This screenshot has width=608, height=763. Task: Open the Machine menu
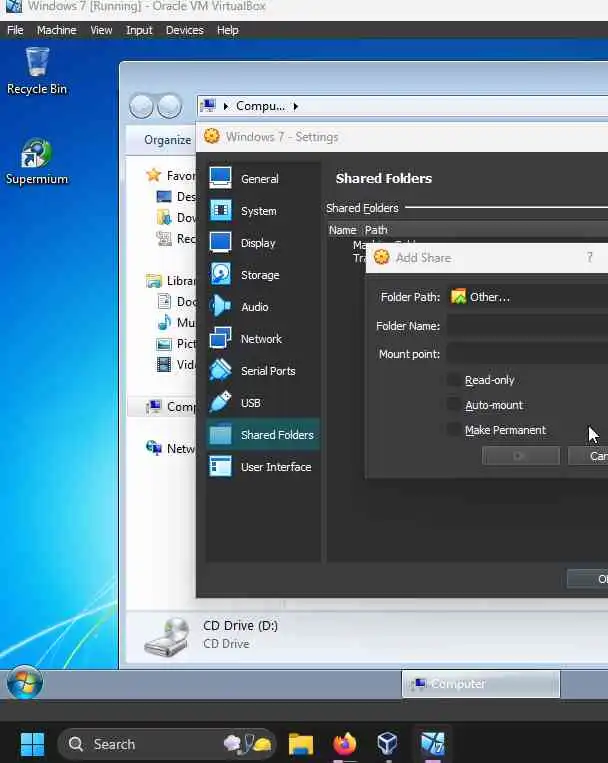pyautogui.click(x=57, y=30)
